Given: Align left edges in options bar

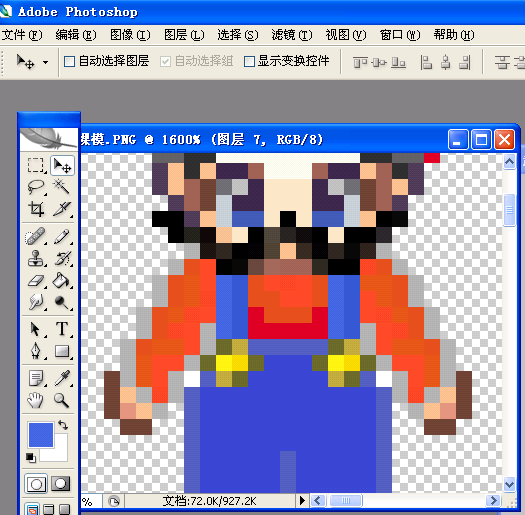Looking at the screenshot, I should click(x=426, y=62).
